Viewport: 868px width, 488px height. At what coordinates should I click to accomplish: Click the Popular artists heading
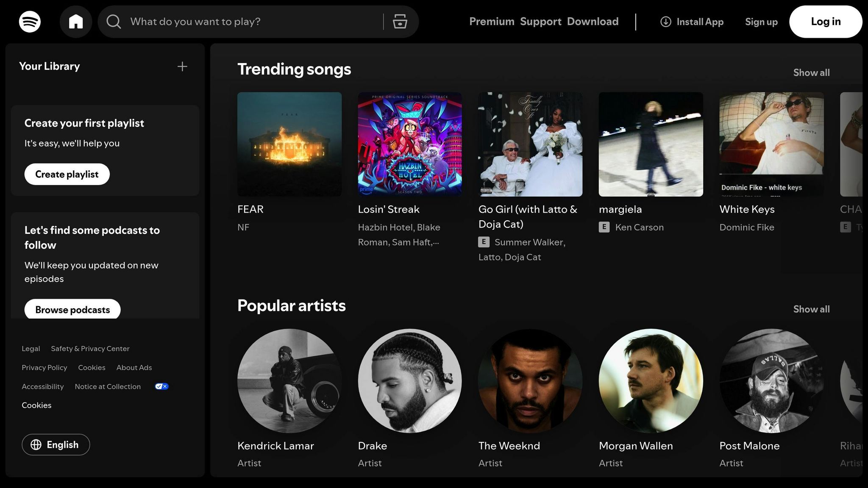pos(292,305)
